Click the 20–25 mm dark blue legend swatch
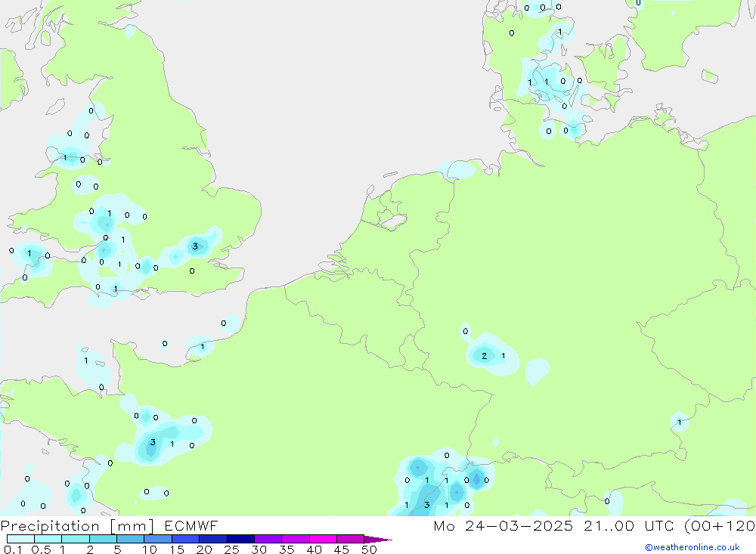Image resolution: width=756 pixels, height=554 pixels. click(x=213, y=539)
